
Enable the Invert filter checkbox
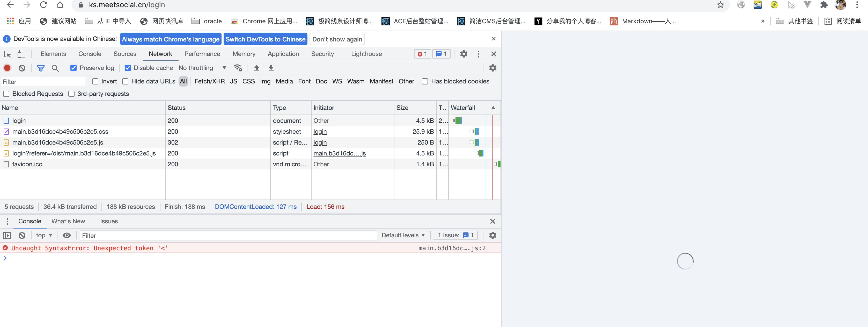click(95, 81)
